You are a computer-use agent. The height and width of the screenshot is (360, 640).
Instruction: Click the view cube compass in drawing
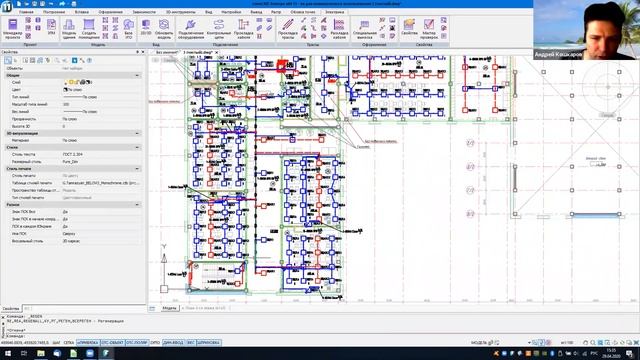tap(608, 87)
